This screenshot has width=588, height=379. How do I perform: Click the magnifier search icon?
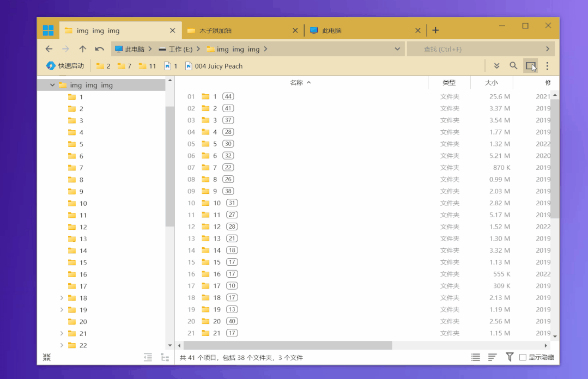tap(513, 66)
